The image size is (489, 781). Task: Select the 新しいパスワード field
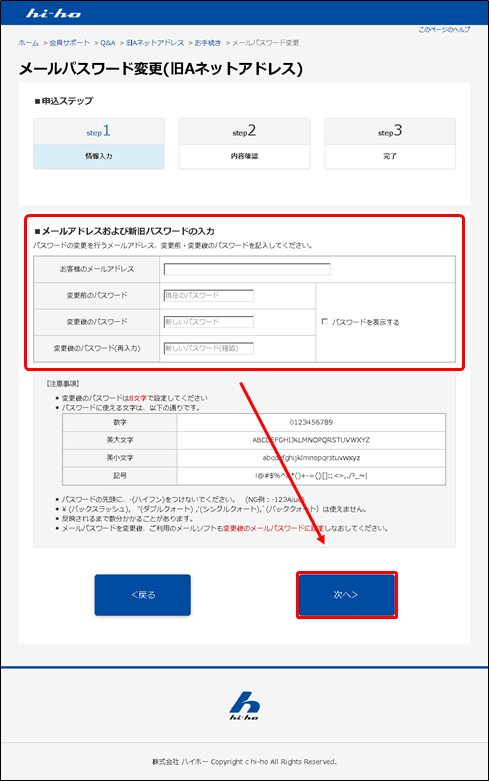(209, 322)
